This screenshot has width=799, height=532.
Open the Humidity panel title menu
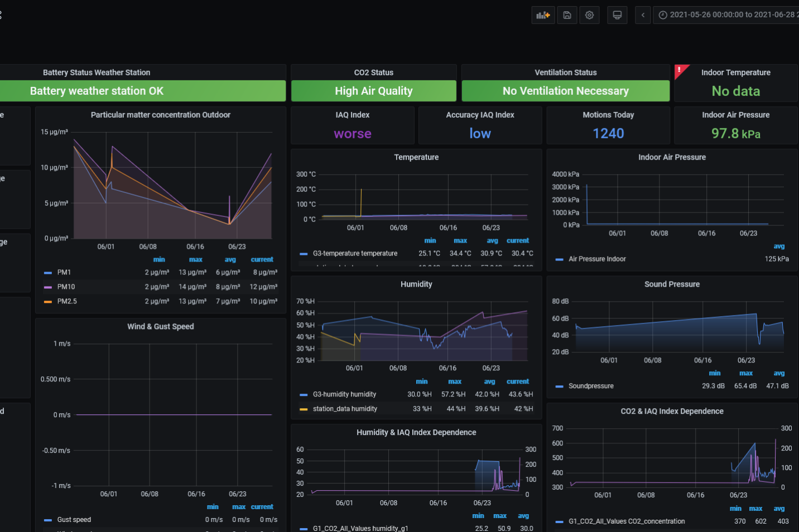[416, 284]
